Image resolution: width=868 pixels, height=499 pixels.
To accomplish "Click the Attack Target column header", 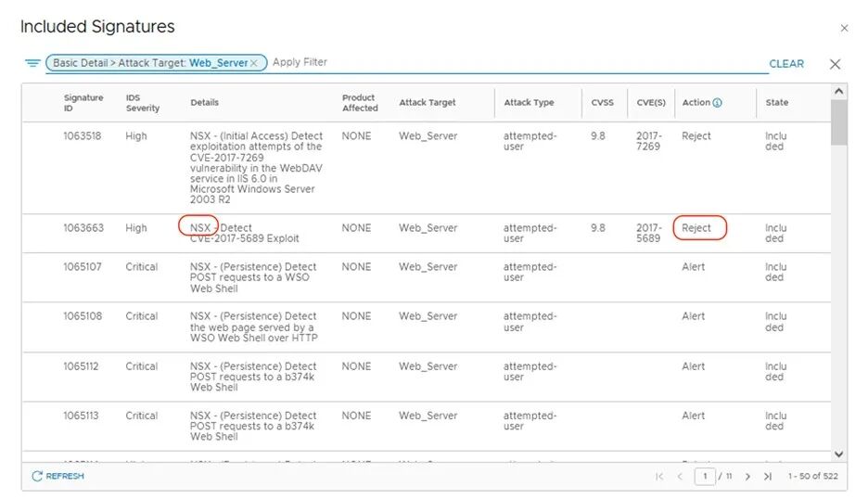I will pos(428,102).
